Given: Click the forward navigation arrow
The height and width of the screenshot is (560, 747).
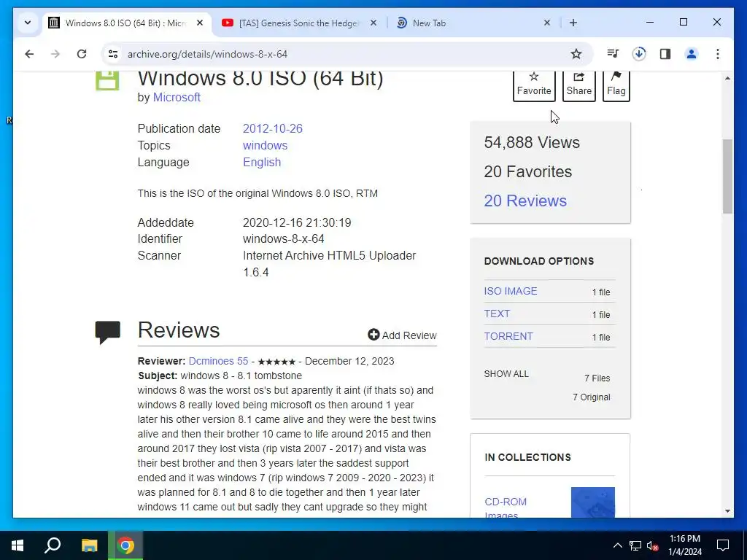Looking at the screenshot, I should coord(55,54).
